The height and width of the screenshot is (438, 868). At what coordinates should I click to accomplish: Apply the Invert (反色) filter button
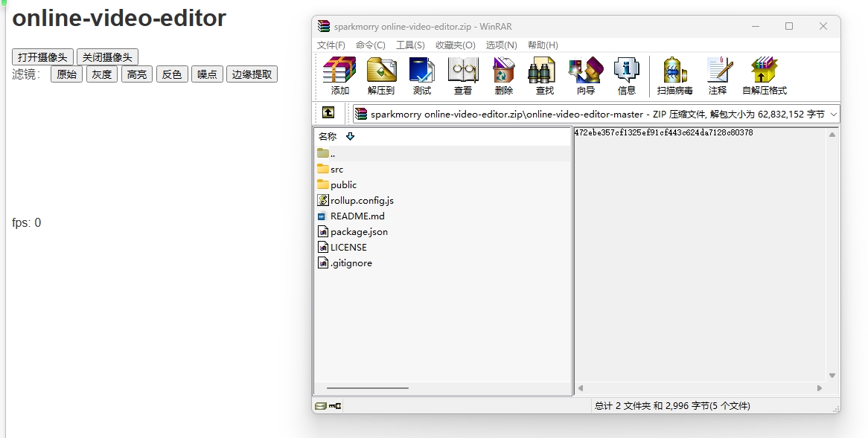pos(172,74)
